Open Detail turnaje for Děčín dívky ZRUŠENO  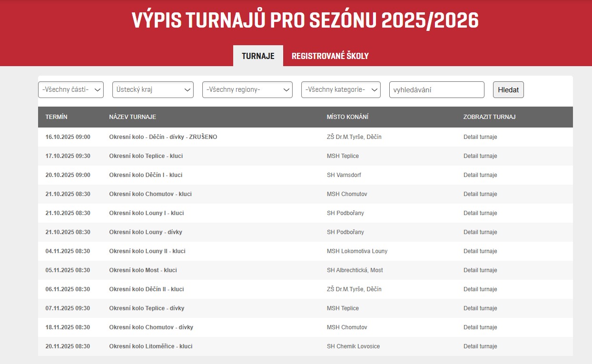tap(480, 137)
